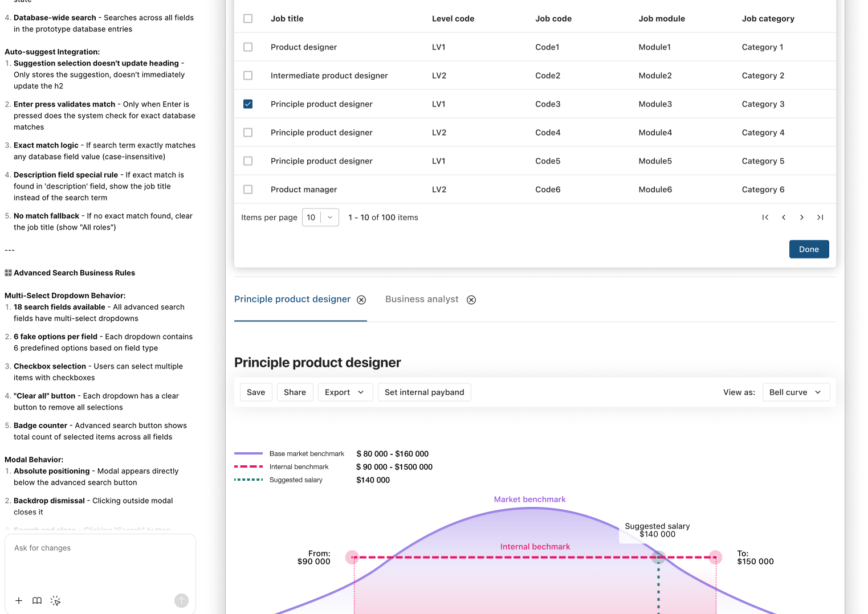Viewport: 868px width, 614px height.
Task: Go to first page of table
Action: click(x=765, y=217)
